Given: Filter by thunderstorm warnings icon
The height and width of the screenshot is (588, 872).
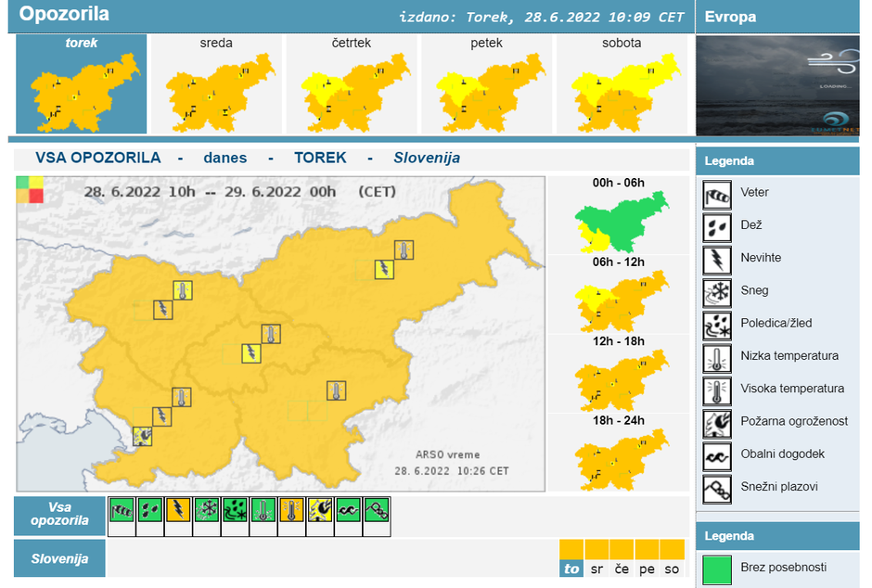Looking at the screenshot, I should coord(178,510).
